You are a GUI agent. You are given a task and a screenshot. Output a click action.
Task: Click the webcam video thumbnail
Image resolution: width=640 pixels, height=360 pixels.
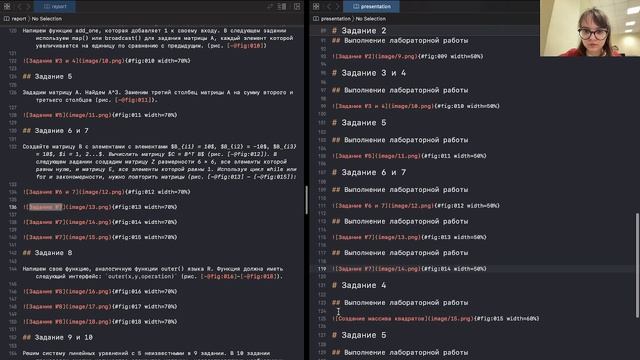click(590, 28)
